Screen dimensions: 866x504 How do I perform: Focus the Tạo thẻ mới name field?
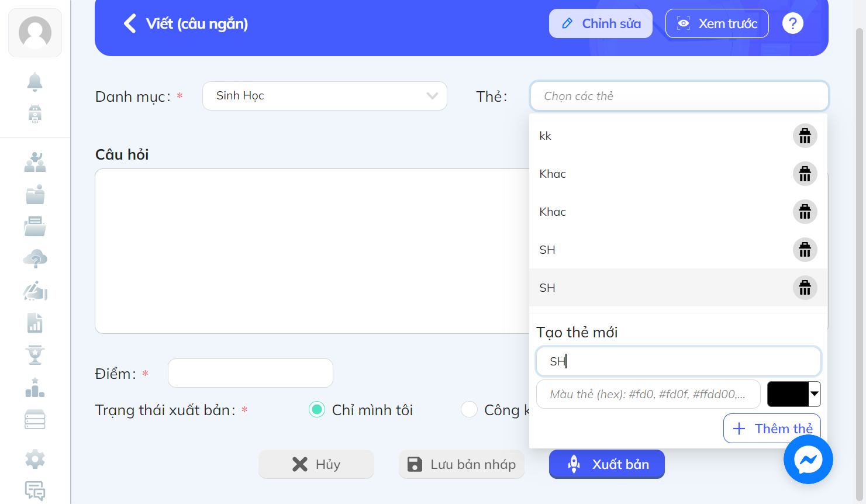pyautogui.click(x=678, y=361)
